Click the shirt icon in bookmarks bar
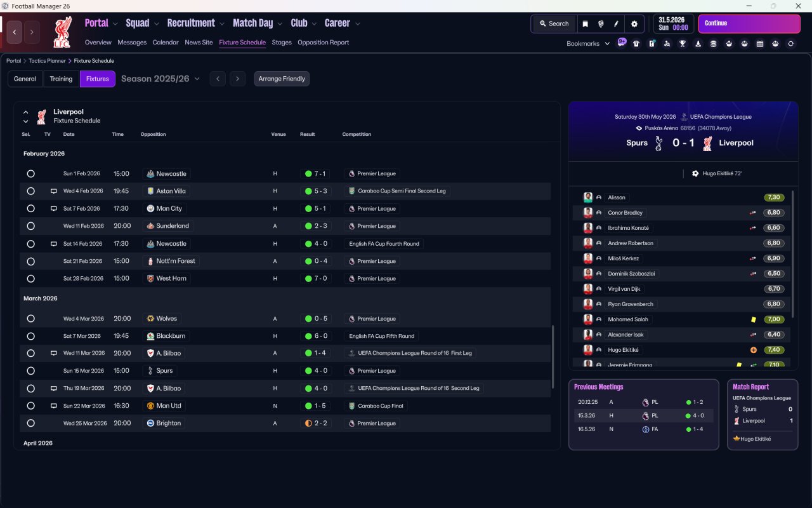Image resolution: width=812 pixels, height=508 pixels. coord(636,44)
